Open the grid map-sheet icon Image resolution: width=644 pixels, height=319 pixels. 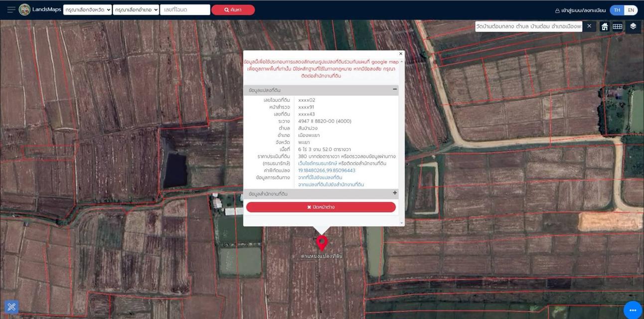[617, 26]
